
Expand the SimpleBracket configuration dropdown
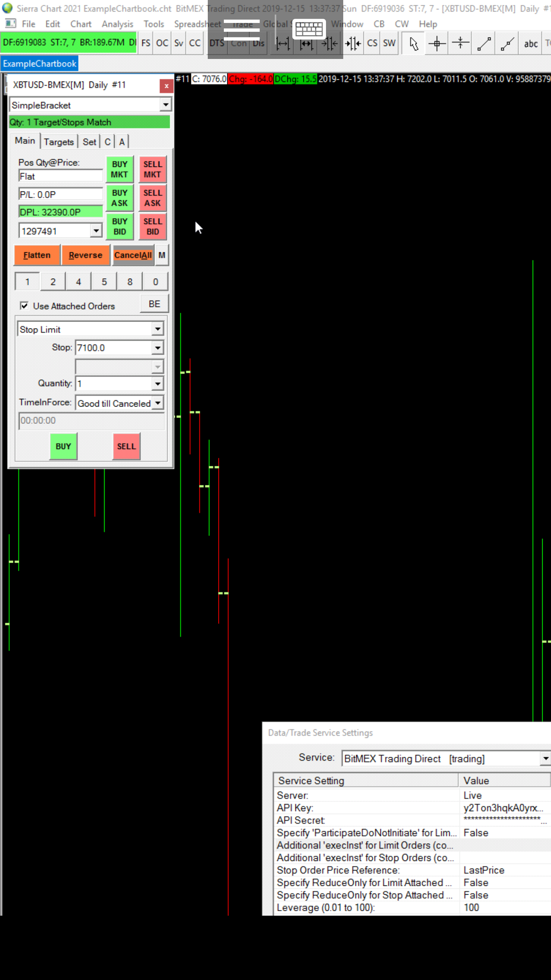click(x=165, y=105)
